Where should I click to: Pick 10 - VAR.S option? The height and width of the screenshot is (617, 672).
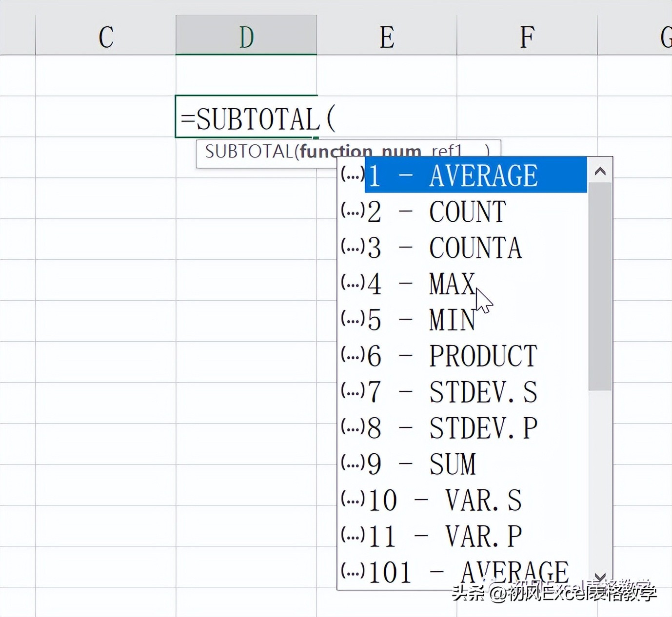pos(463,500)
